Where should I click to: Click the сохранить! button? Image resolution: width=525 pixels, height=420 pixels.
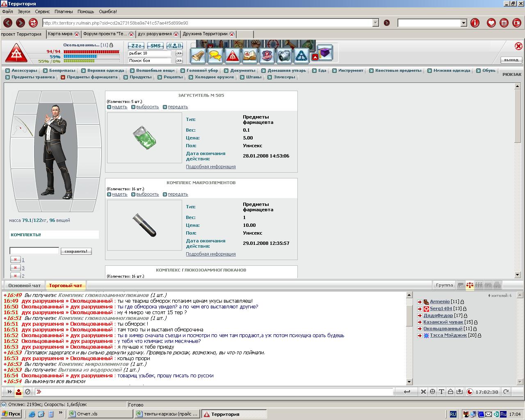[x=76, y=251]
